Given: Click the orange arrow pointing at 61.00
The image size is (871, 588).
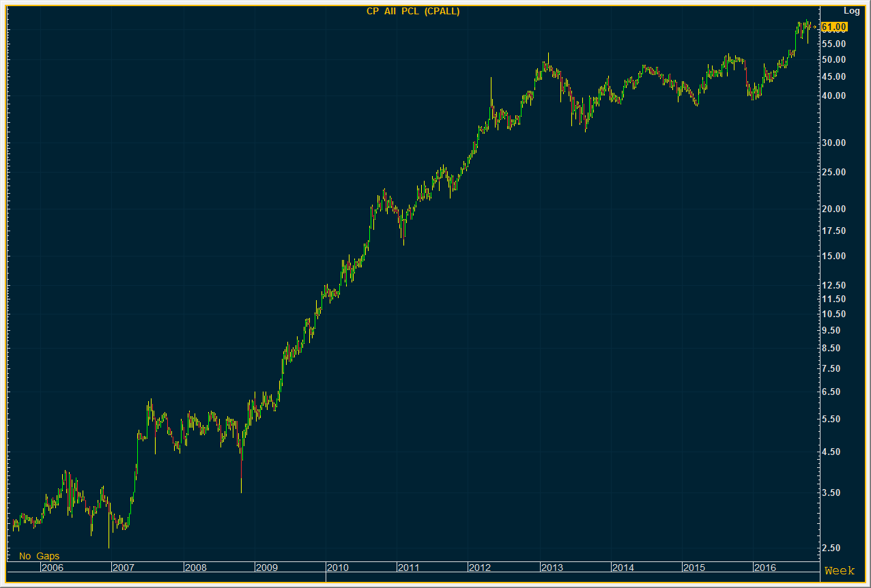Looking at the screenshot, I should [x=815, y=27].
